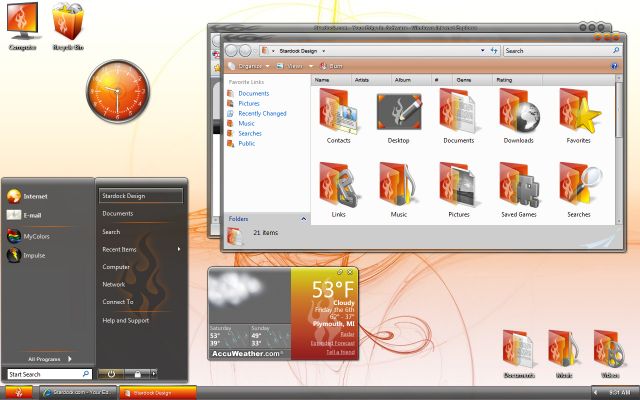Click the Start button on taskbar
Viewport: 640px width, 400px height.
(19, 393)
